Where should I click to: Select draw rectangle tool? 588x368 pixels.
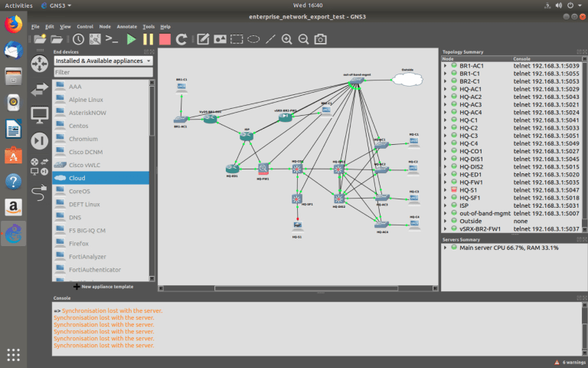click(x=237, y=39)
